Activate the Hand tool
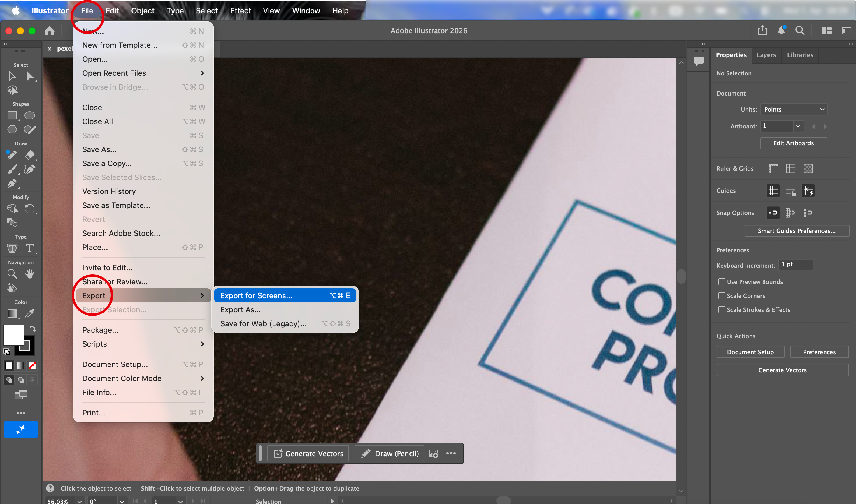This screenshot has width=856, height=504. click(29, 274)
